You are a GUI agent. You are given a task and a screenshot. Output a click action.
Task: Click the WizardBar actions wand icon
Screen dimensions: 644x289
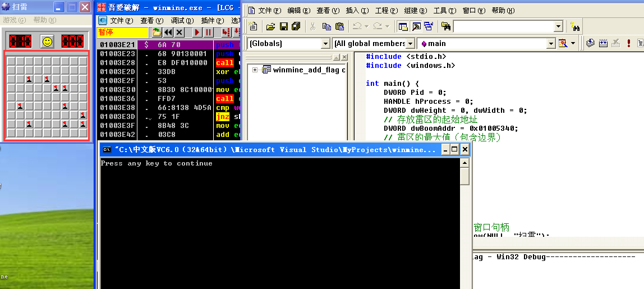[x=563, y=43]
